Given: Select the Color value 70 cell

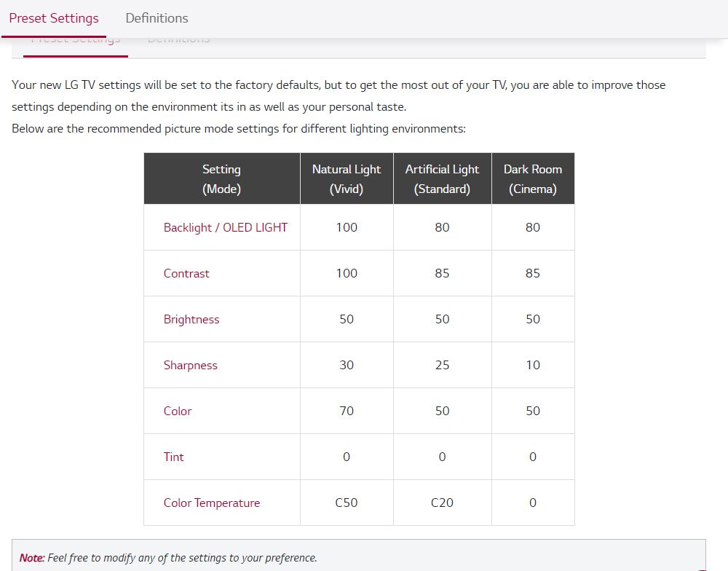Looking at the screenshot, I should coord(347,411).
